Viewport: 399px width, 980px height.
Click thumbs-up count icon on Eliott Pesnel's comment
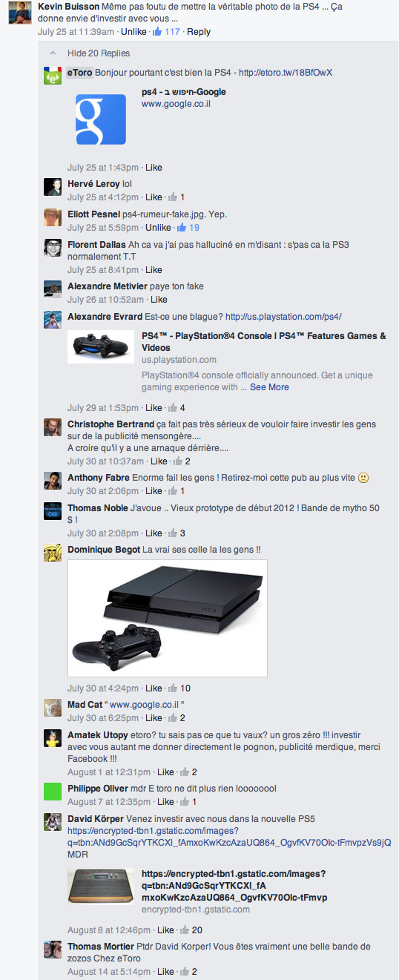(179, 228)
